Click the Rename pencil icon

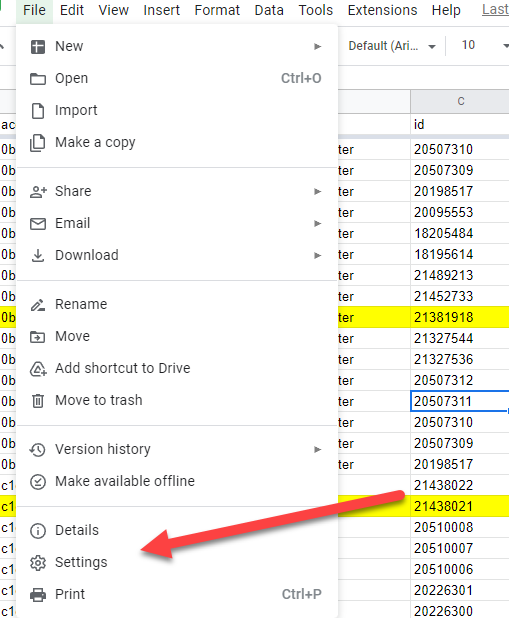tap(38, 305)
